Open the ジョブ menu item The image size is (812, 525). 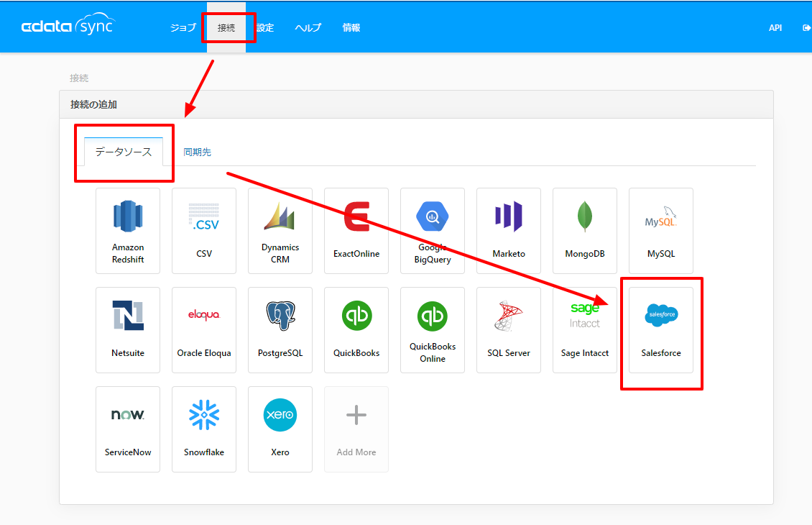point(183,27)
